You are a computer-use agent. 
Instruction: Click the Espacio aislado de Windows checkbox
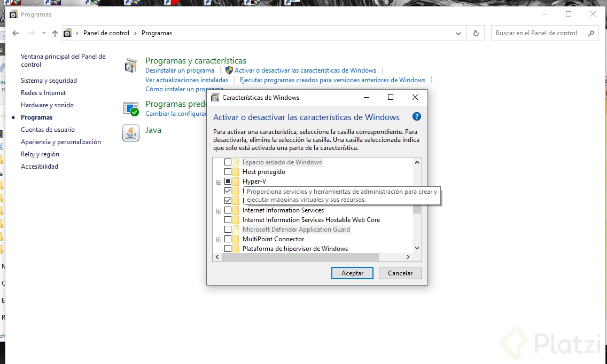(x=228, y=162)
